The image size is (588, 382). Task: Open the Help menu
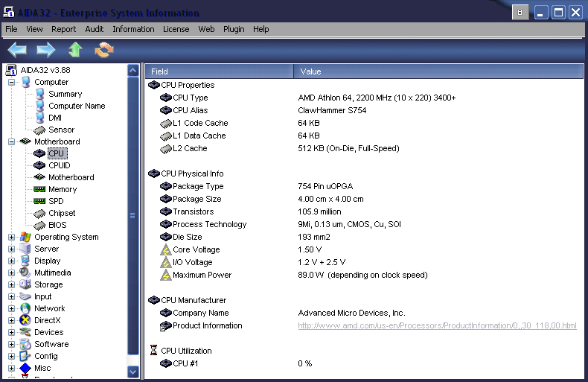(261, 29)
